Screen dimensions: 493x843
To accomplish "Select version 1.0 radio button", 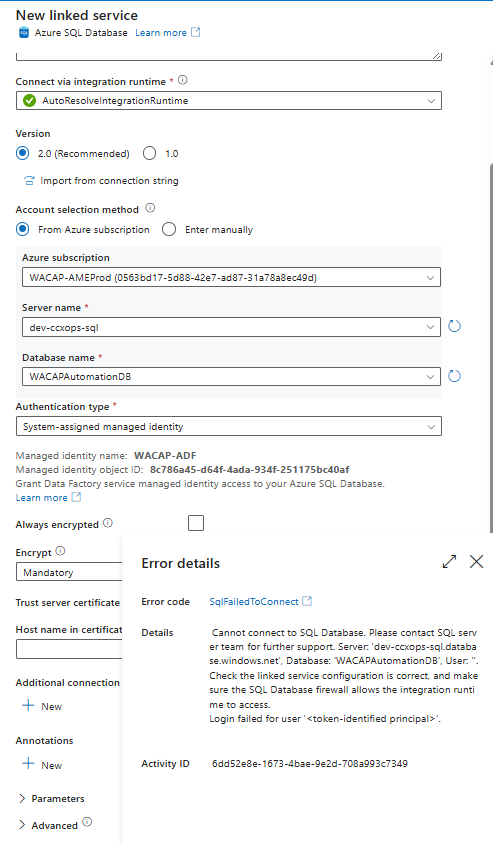I will (x=149, y=153).
